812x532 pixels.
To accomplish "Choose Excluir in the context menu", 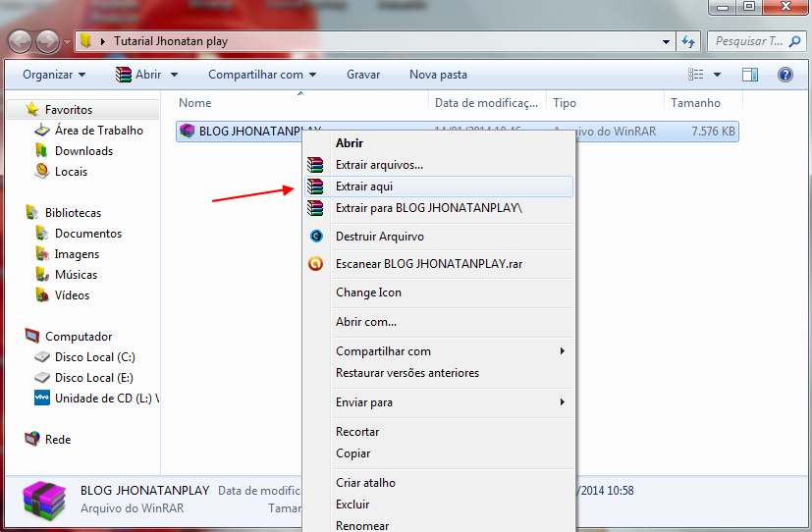I will point(439,505).
